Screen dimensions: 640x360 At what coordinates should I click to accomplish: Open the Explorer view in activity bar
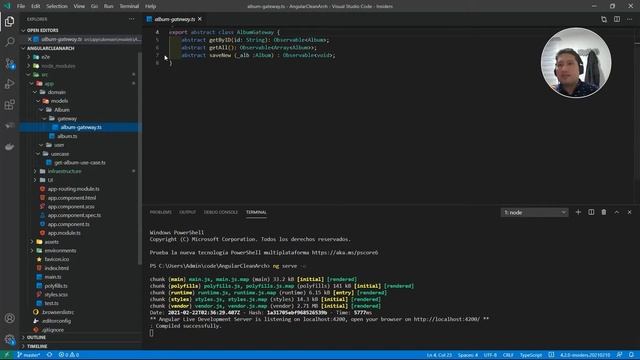[9, 21]
